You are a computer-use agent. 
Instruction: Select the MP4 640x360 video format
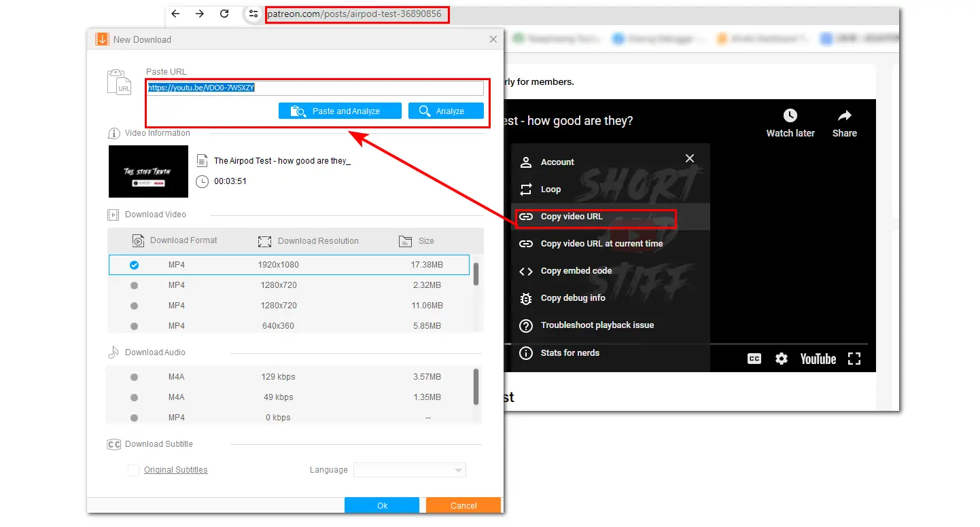click(x=135, y=326)
